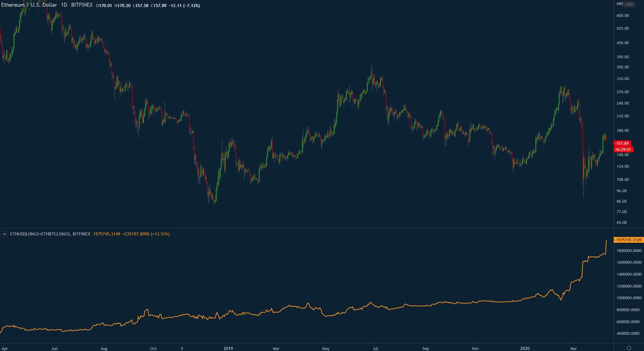
Task: Click the Mar label on the time axis
Action: coord(276,349)
